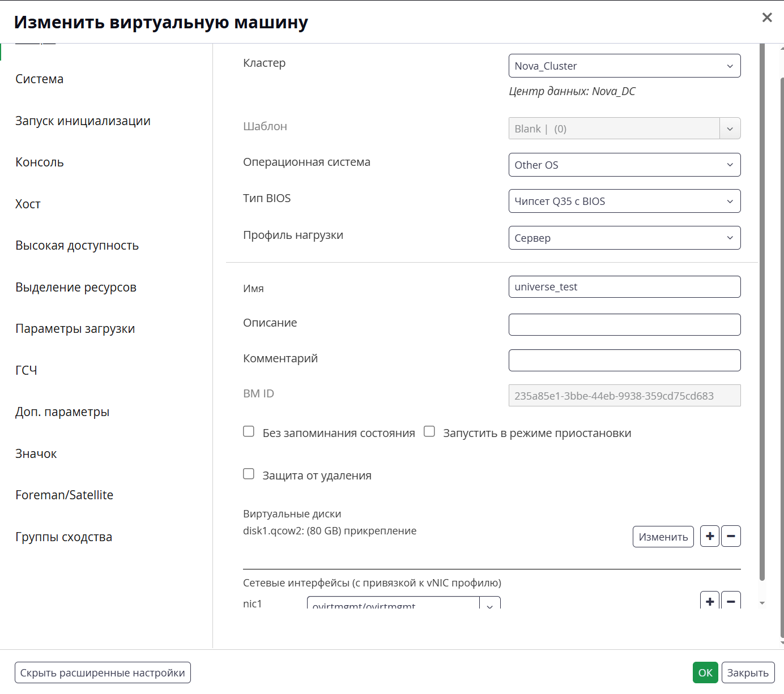
Task: Focus the Описание input field
Action: 624,324
